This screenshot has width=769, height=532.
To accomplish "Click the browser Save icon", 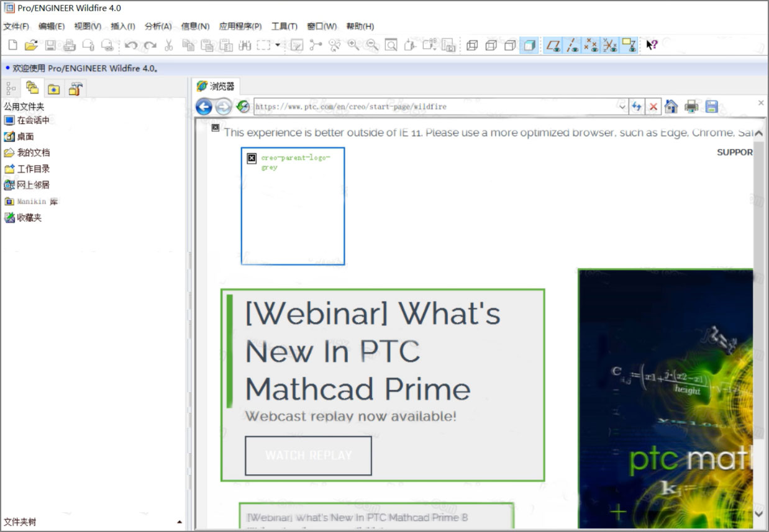I will 711,107.
